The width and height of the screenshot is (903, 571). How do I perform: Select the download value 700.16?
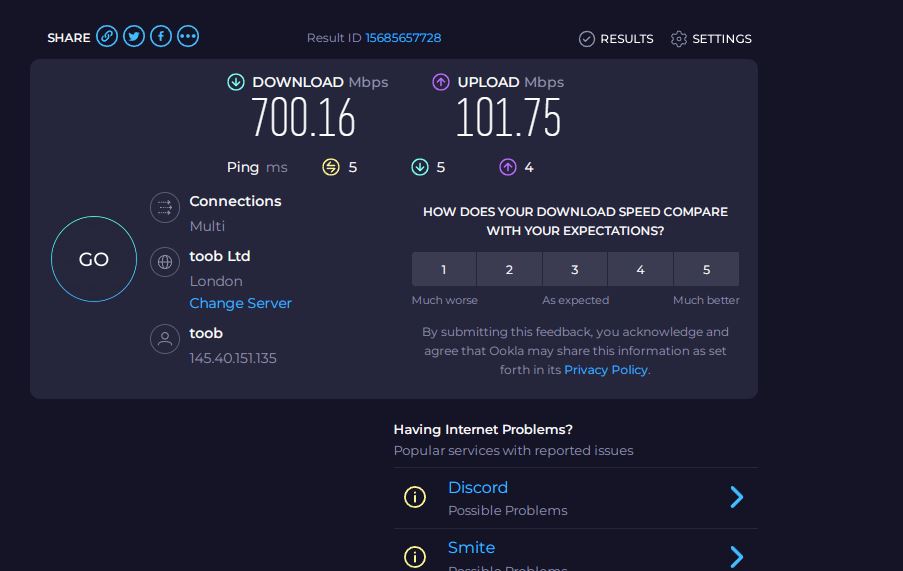pyautogui.click(x=303, y=117)
